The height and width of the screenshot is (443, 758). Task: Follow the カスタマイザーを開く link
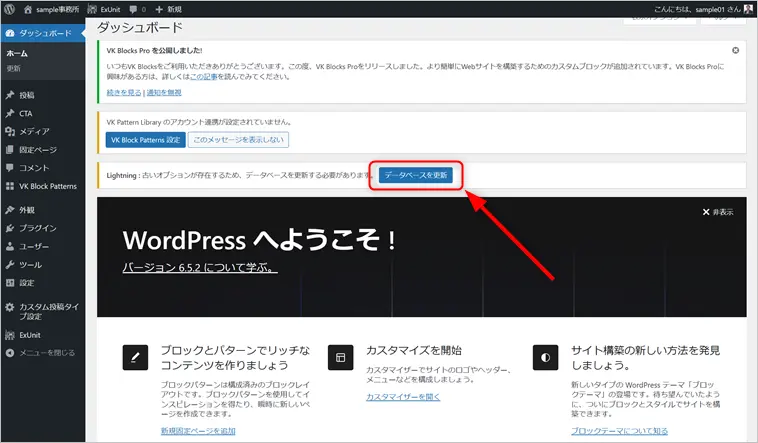pos(403,397)
